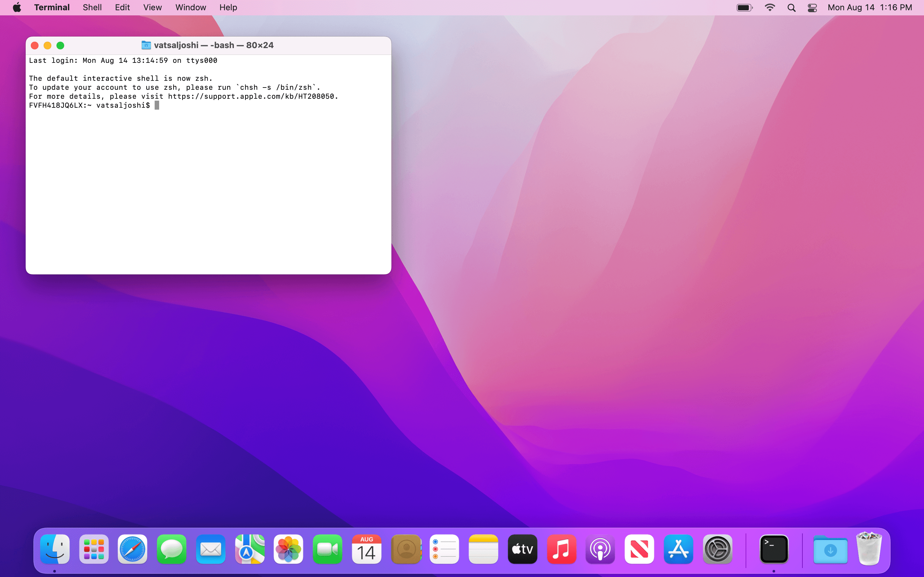Open the Apple menu
This screenshot has width=924, height=577.
pyautogui.click(x=17, y=8)
